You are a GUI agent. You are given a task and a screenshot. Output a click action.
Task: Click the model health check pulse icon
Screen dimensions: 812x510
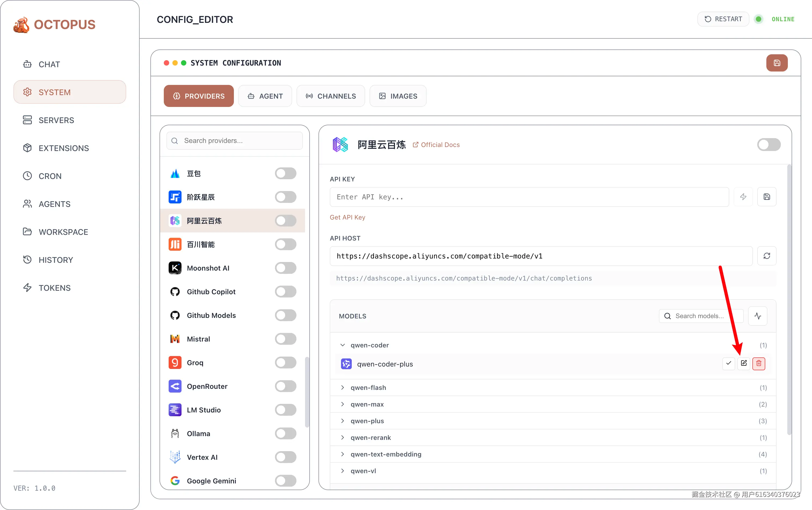757,316
